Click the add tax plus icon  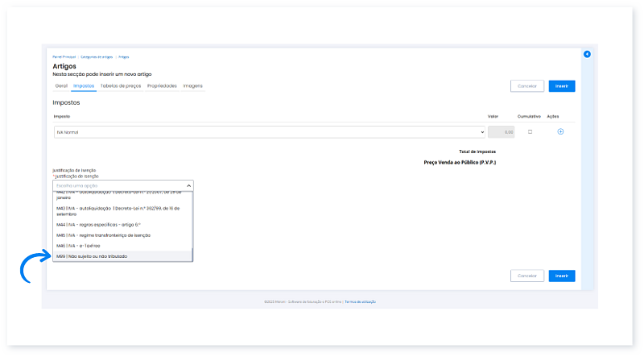pos(560,131)
